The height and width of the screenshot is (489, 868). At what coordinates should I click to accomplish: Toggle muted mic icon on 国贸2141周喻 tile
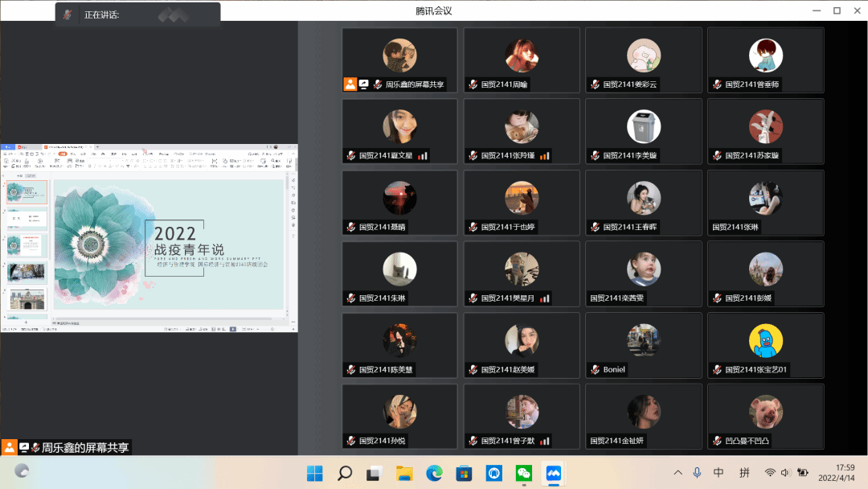(x=473, y=84)
